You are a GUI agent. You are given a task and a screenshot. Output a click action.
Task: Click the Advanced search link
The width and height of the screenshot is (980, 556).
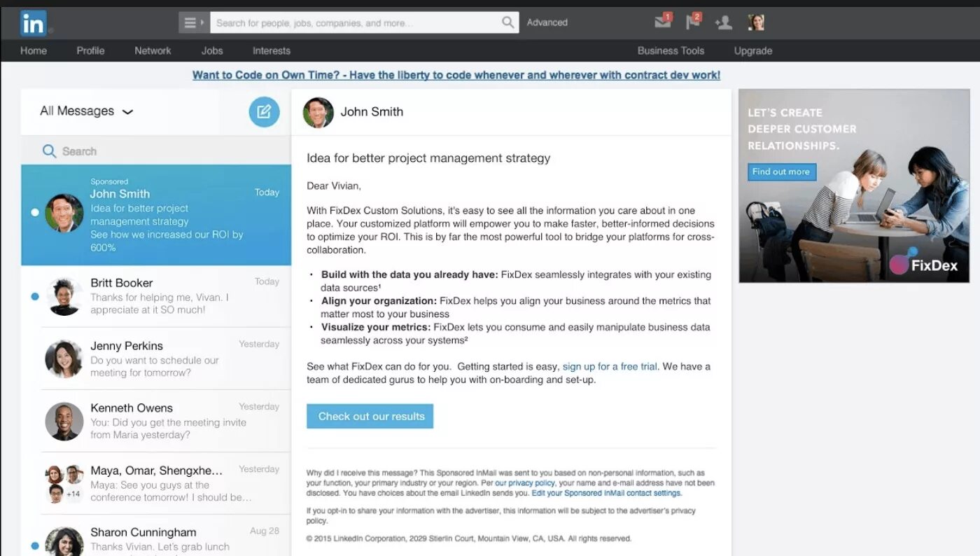tap(547, 22)
